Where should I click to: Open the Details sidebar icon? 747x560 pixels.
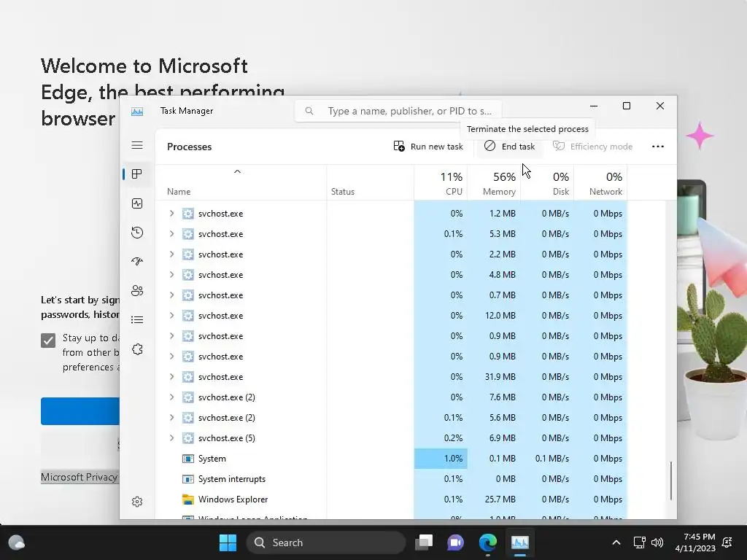137,319
